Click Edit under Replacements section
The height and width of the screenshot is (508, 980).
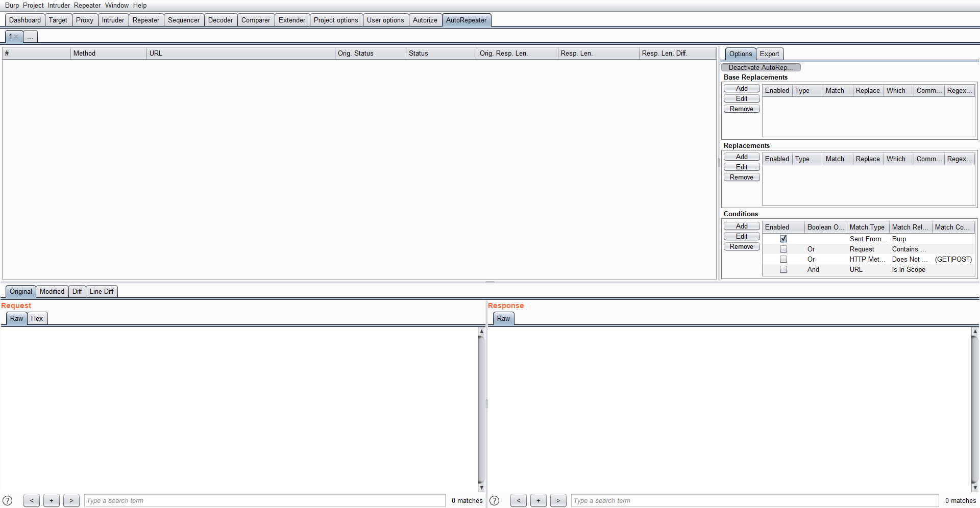742,167
